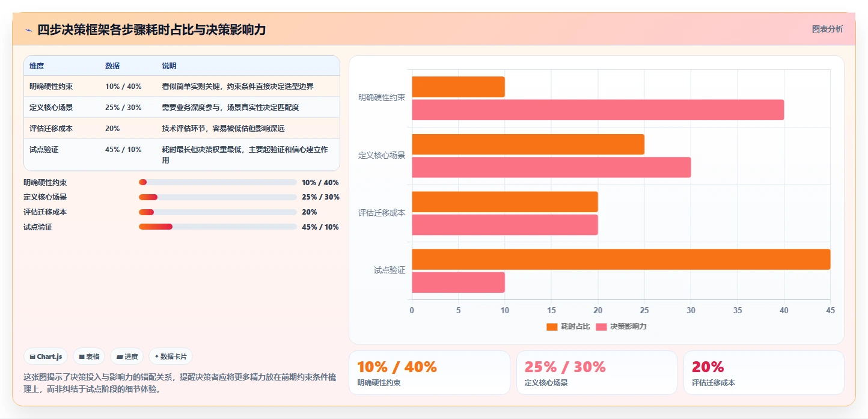Click the orange 耗时占比 bar for 明确硬性约束
The height and width of the screenshot is (419, 868).
pyautogui.click(x=458, y=87)
